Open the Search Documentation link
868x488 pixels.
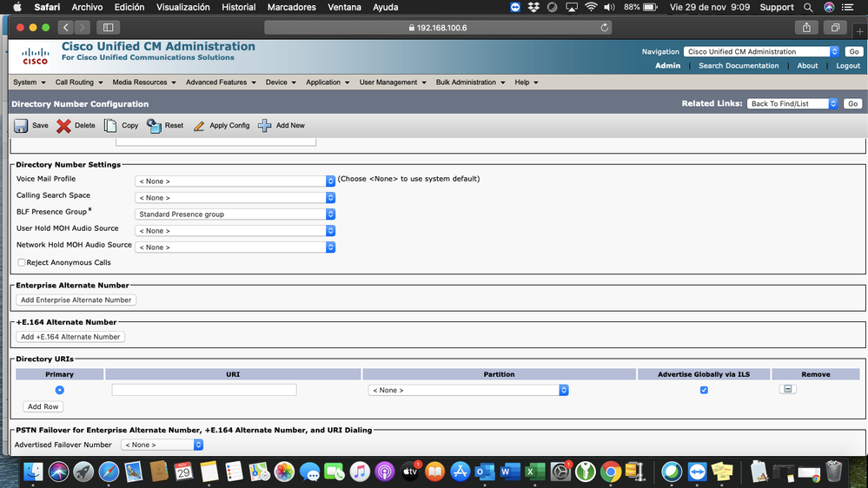coord(739,65)
